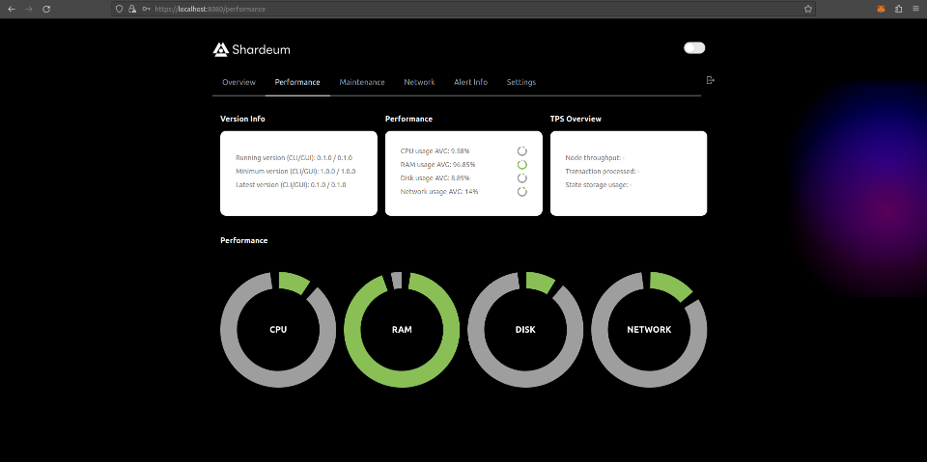Switch to the Overview tab
Viewport: 927px width, 462px height.
[x=239, y=82]
